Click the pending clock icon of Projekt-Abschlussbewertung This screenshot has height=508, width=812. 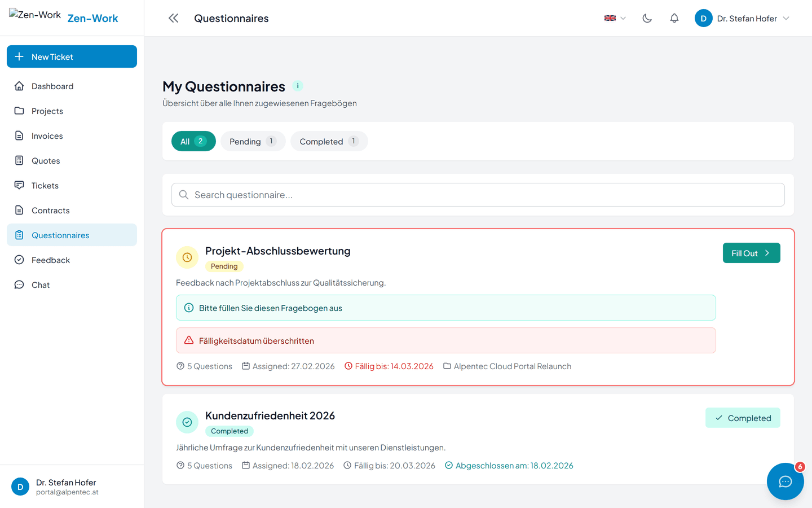click(187, 257)
